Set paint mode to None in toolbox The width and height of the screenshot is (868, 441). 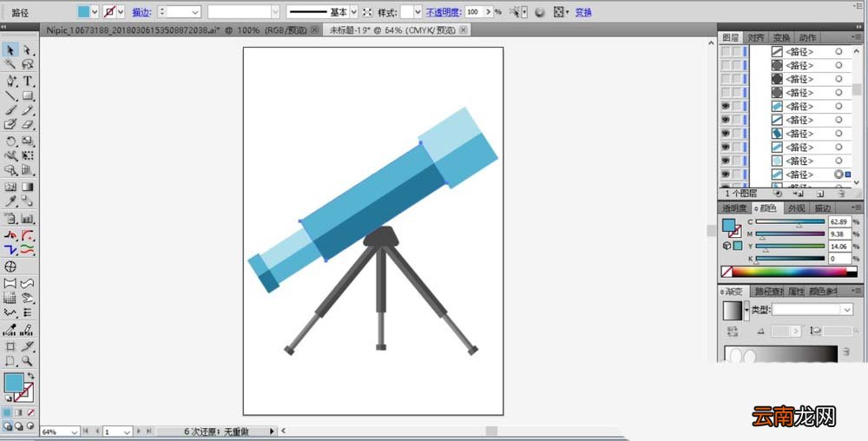[x=30, y=412]
